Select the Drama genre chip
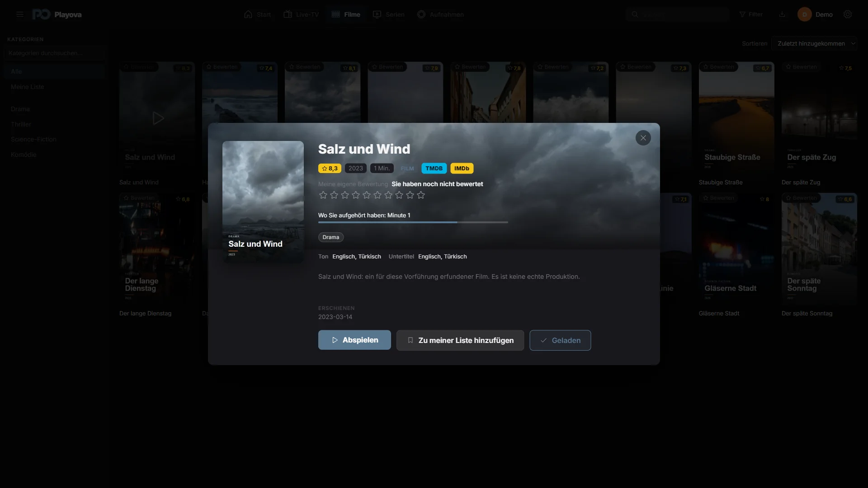Screen dimensions: 868x488 pyautogui.click(x=331, y=237)
